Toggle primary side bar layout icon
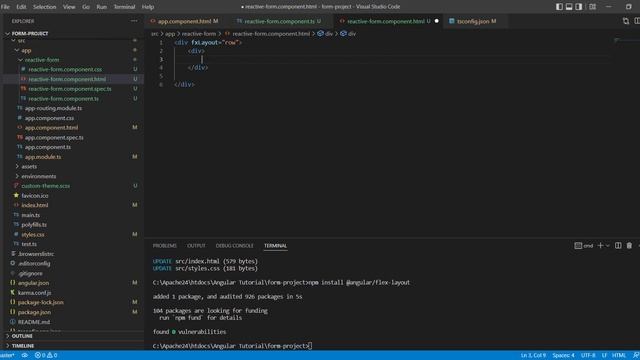This screenshot has height=360, width=640. [x=559, y=7]
